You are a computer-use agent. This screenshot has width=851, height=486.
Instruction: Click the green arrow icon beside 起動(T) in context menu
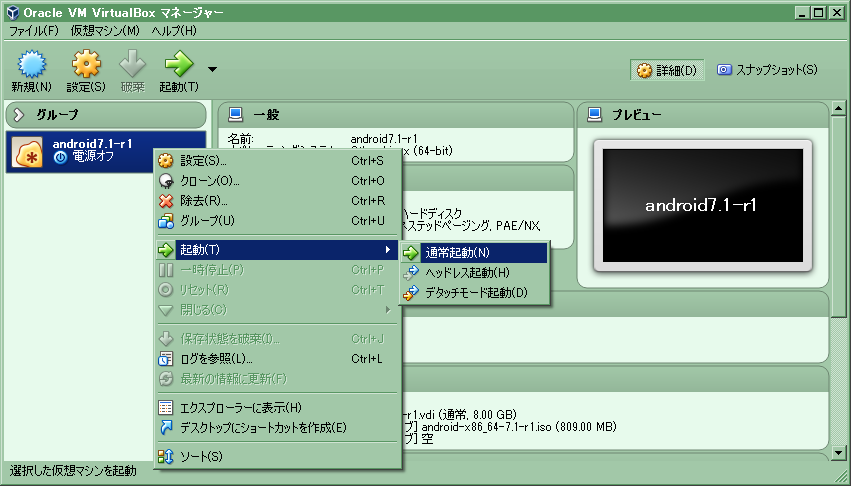click(166, 250)
